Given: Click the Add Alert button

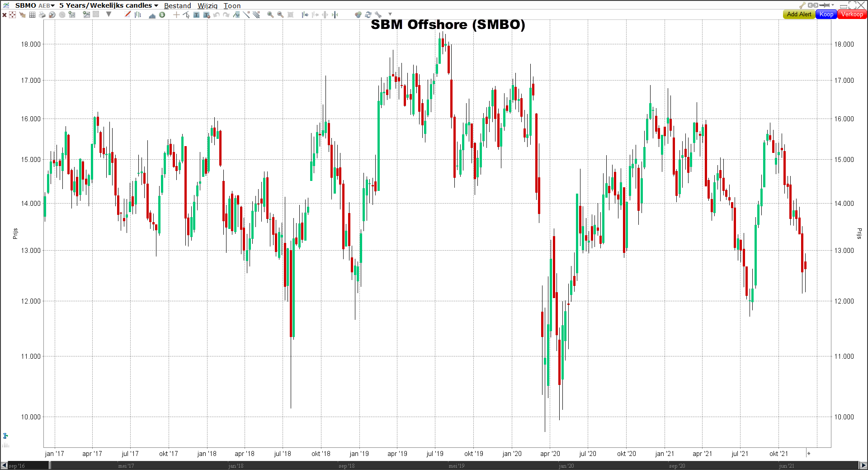Looking at the screenshot, I should [799, 14].
